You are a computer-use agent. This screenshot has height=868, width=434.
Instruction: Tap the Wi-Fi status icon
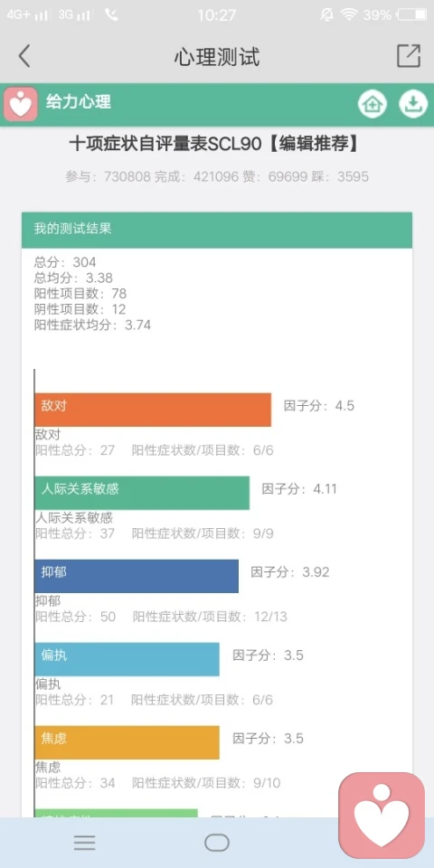point(349,15)
